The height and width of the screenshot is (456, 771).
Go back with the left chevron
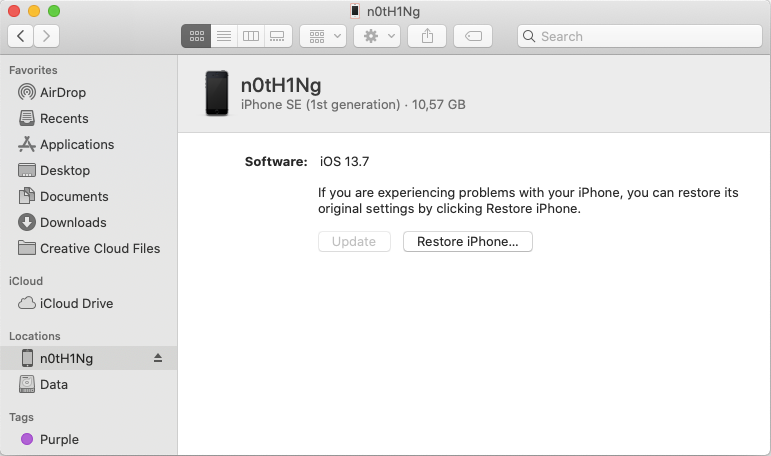[21, 36]
